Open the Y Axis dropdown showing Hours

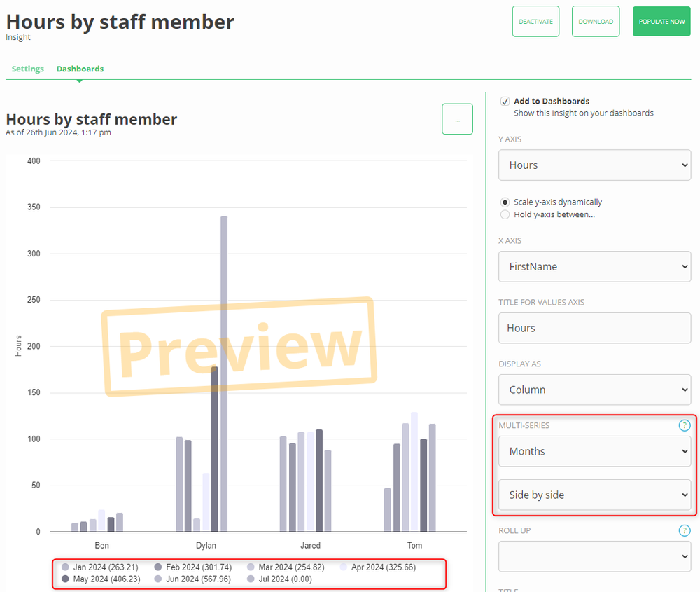tap(594, 165)
